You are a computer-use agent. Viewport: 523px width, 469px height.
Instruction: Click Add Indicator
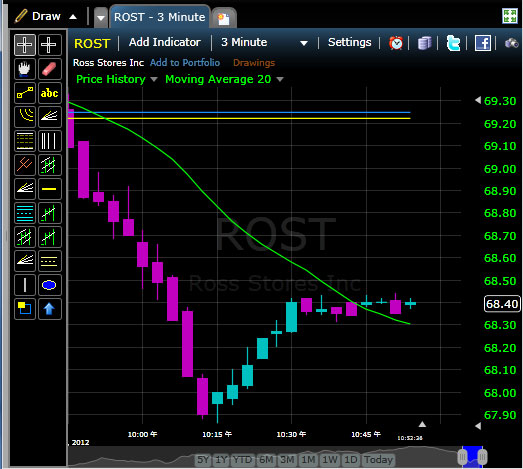point(165,42)
